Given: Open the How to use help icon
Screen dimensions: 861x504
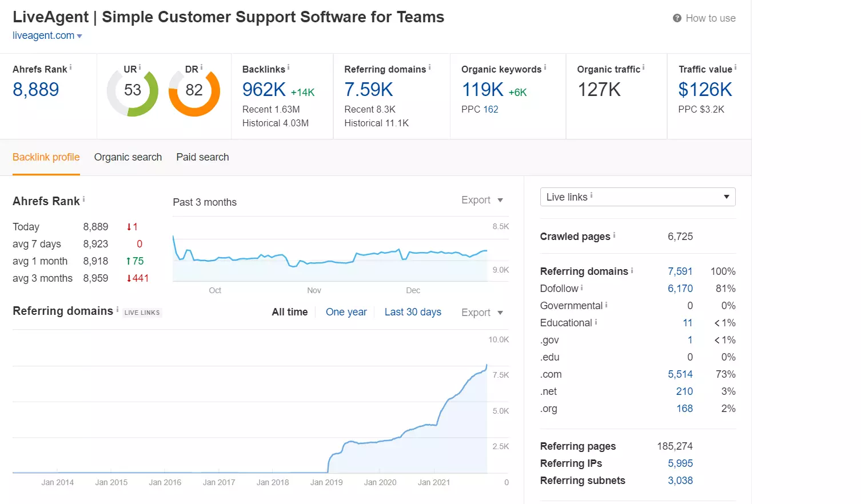Looking at the screenshot, I should (676, 18).
